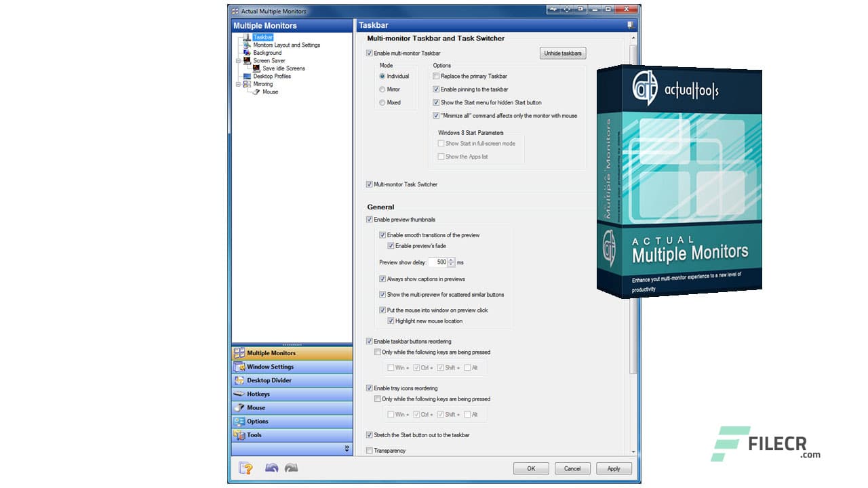Toggle Always show captions in previews

point(382,279)
